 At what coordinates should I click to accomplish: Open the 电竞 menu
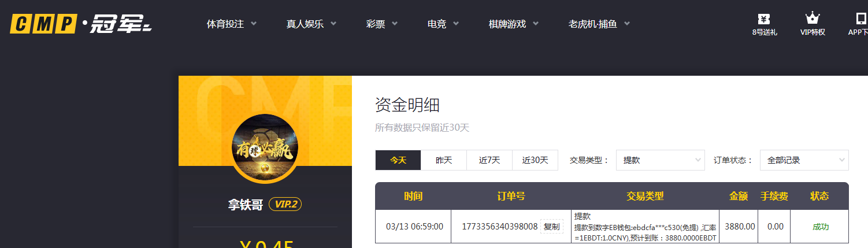click(x=443, y=24)
